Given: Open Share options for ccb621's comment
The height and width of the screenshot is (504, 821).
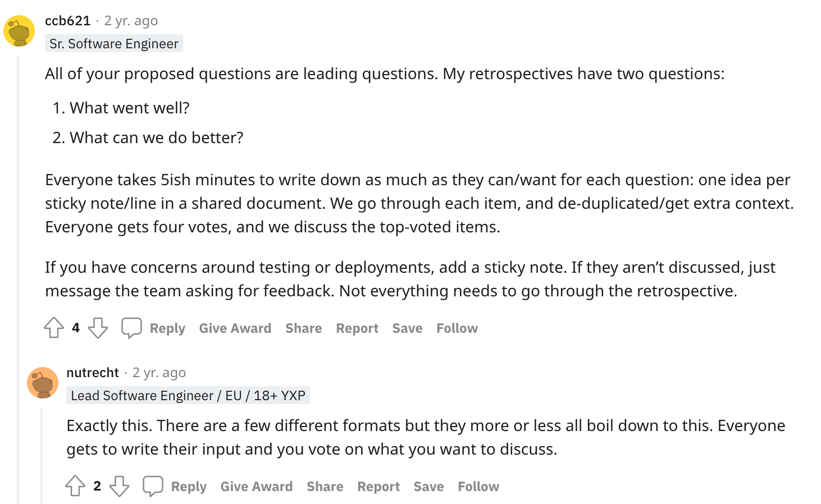Looking at the screenshot, I should (303, 328).
